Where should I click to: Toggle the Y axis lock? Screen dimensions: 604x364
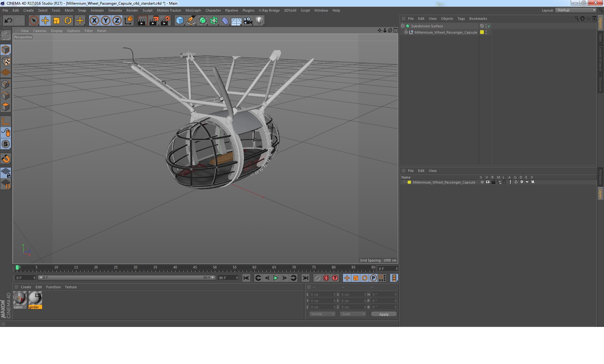coord(106,21)
